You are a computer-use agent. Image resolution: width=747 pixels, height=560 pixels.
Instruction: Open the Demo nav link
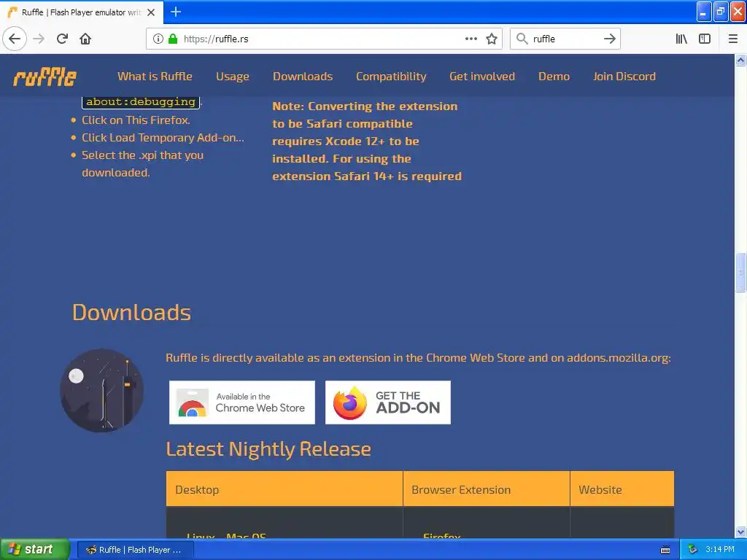point(554,76)
